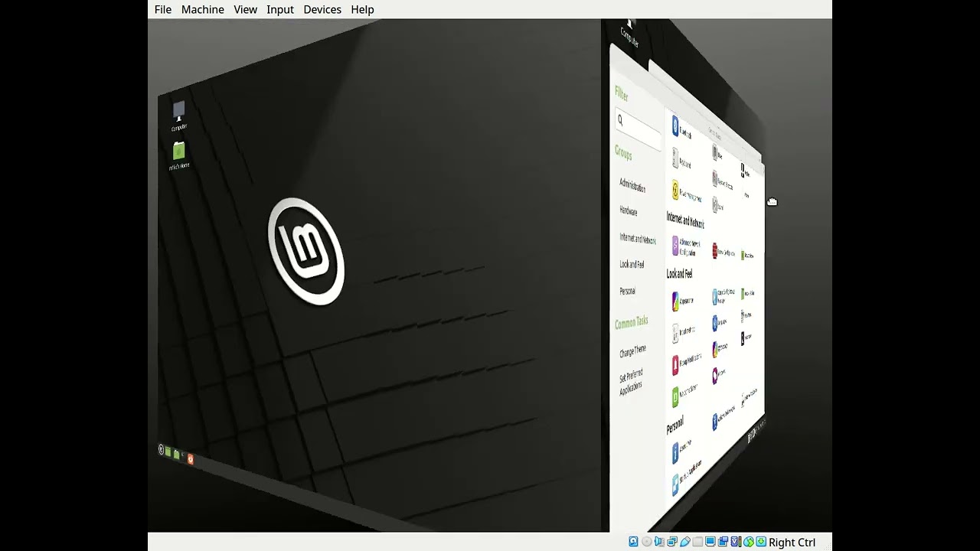Select Look and Feel group in sidebar
This screenshot has width=980, height=551.
click(x=632, y=264)
